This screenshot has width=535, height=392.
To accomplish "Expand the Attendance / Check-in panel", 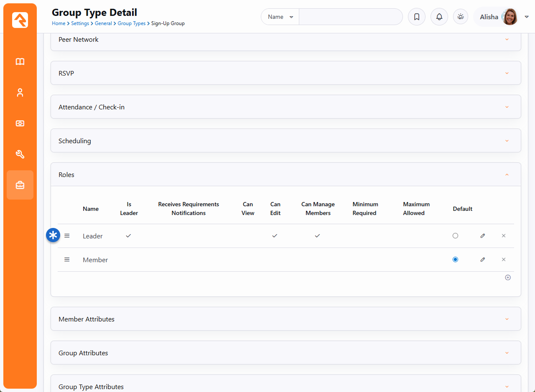I will click(285, 107).
